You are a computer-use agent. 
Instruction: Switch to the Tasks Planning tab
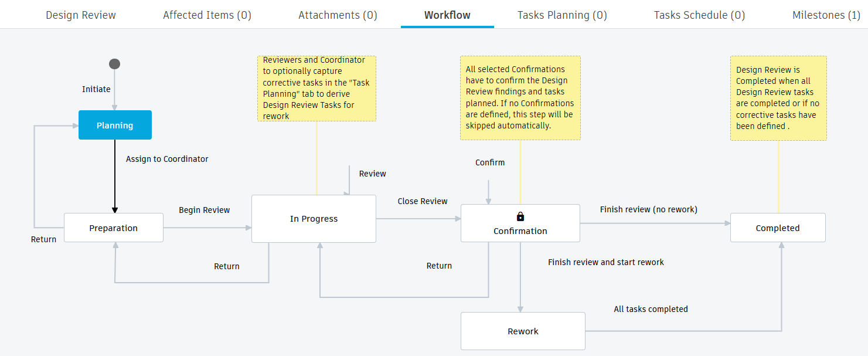561,15
